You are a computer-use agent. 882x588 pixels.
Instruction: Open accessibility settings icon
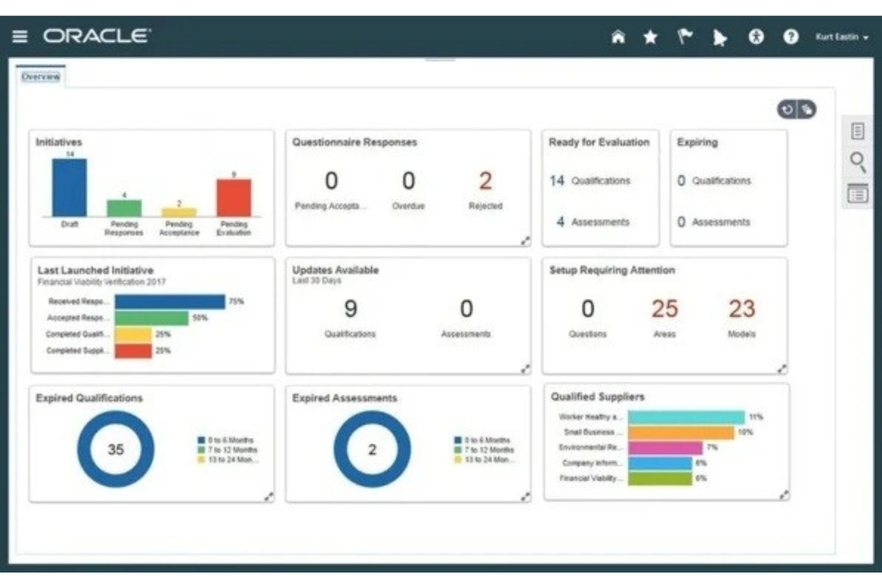tap(756, 37)
